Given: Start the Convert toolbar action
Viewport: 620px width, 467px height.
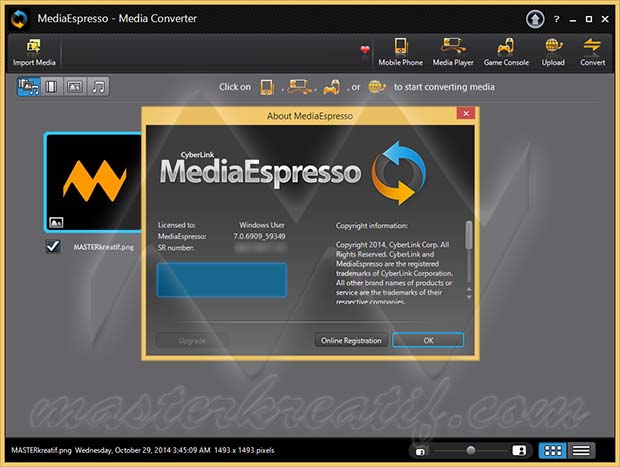Looking at the screenshot, I should [592, 52].
